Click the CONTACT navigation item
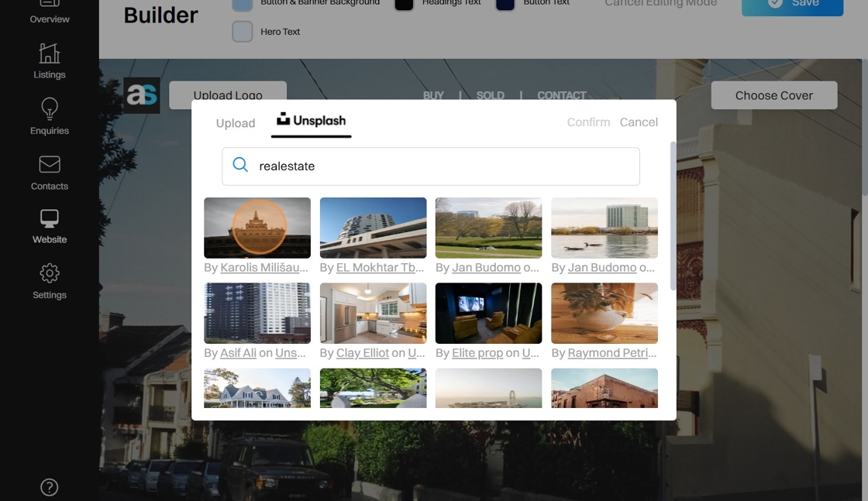The height and width of the screenshot is (501, 868). tap(561, 95)
